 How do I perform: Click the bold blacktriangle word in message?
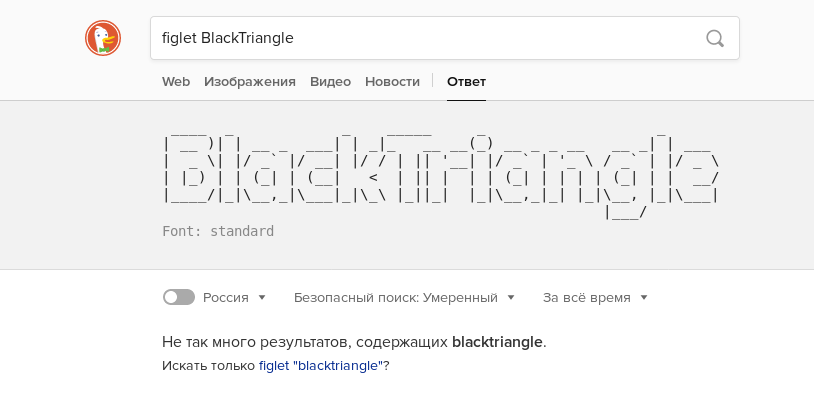[x=498, y=342]
